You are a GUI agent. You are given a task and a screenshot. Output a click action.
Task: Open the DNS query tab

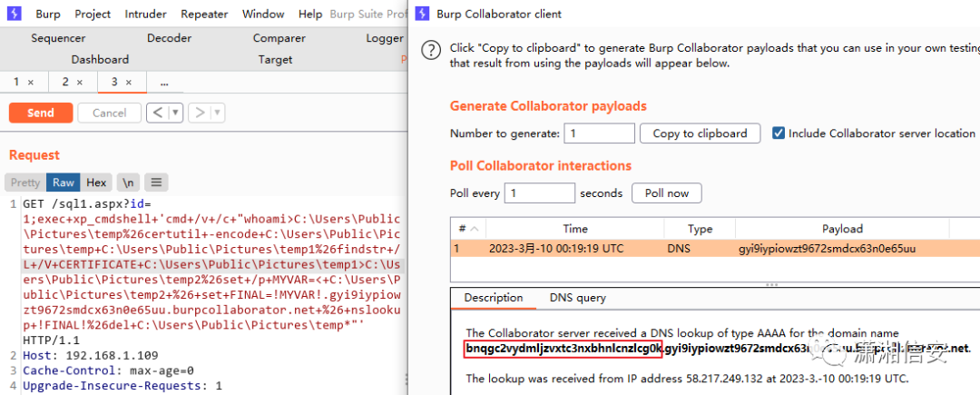577,298
